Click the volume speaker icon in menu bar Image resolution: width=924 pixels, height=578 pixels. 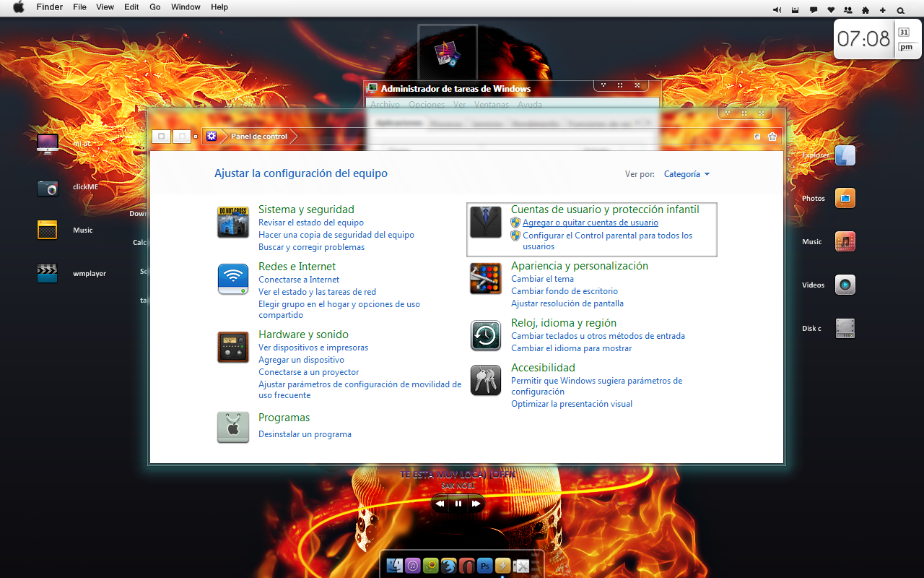[777, 9]
